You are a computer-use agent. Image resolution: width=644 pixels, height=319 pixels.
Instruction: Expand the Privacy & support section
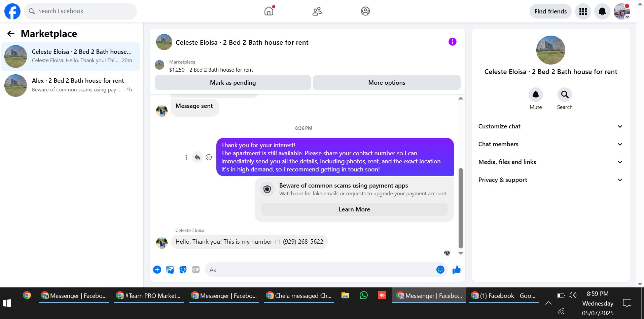pyautogui.click(x=550, y=180)
